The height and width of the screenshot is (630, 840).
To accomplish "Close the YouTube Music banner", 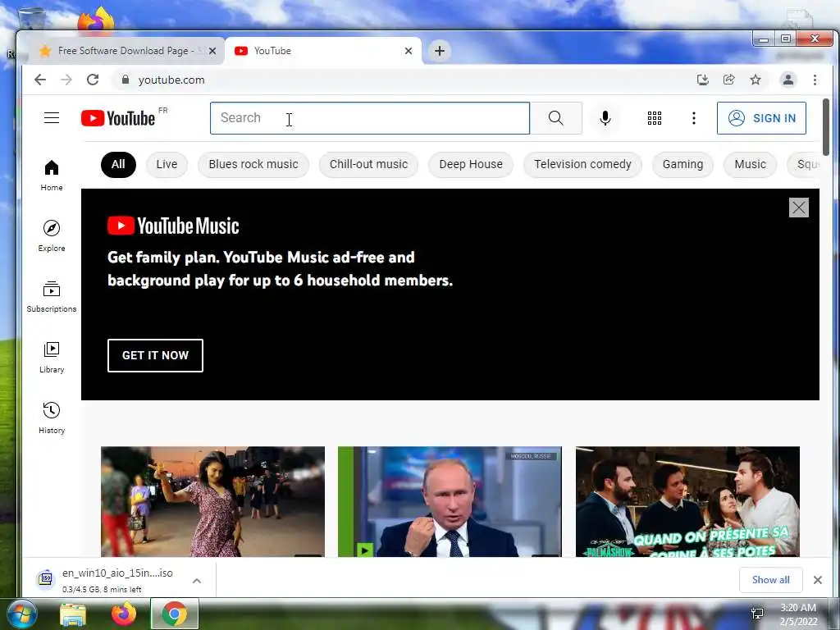I will click(798, 208).
